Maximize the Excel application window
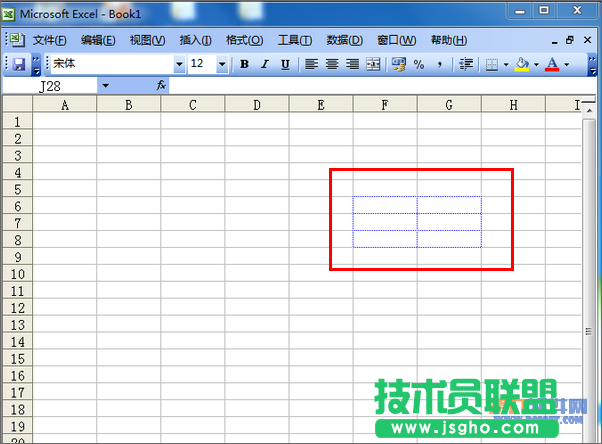This screenshot has width=602, height=444. (x=544, y=10)
